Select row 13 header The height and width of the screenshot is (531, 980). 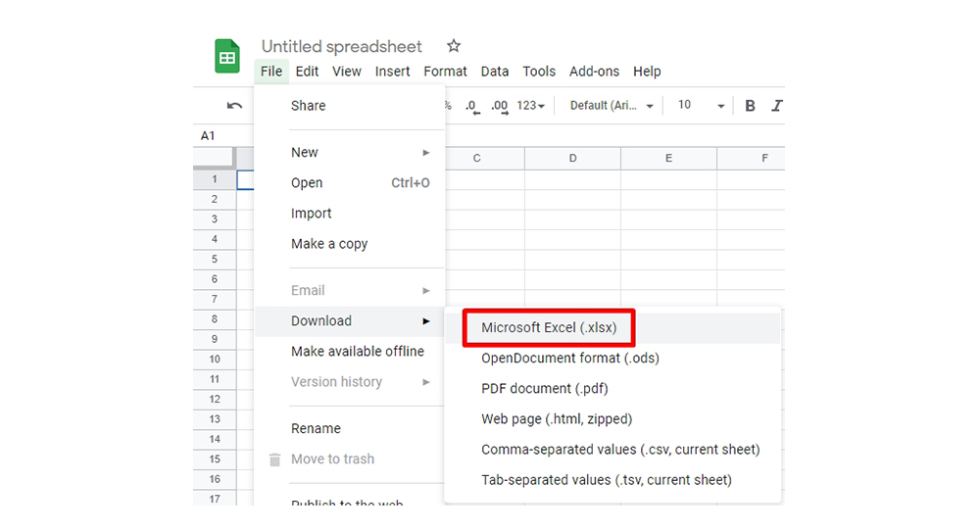click(x=215, y=419)
